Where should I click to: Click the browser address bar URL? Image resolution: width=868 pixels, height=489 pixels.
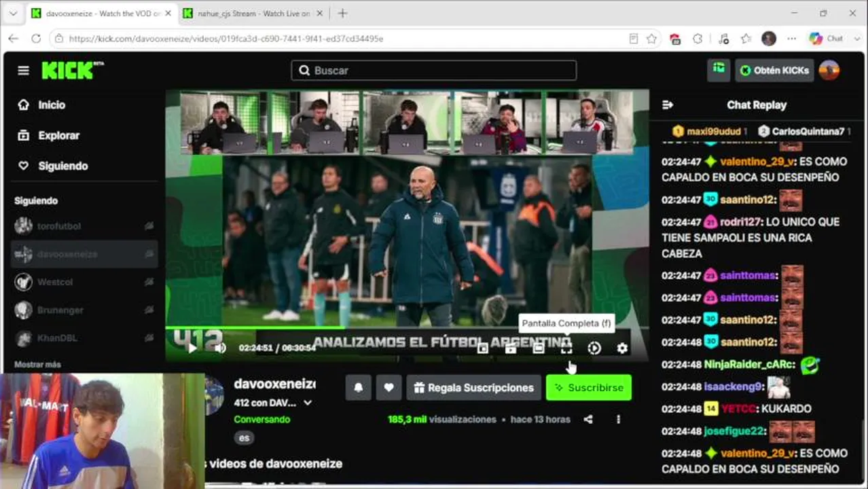226,39
